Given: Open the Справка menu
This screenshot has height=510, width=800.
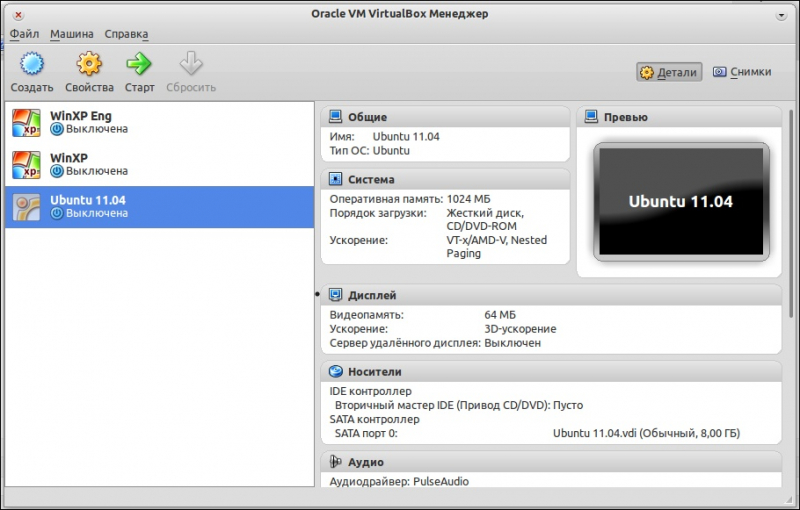Looking at the screenshot, I should (126, 34).
